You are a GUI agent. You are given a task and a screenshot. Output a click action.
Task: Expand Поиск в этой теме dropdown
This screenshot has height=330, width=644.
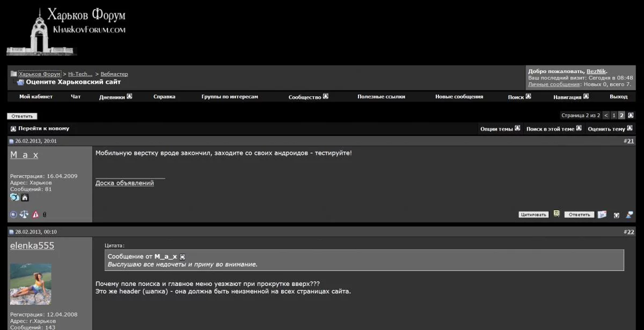[554, 128]
